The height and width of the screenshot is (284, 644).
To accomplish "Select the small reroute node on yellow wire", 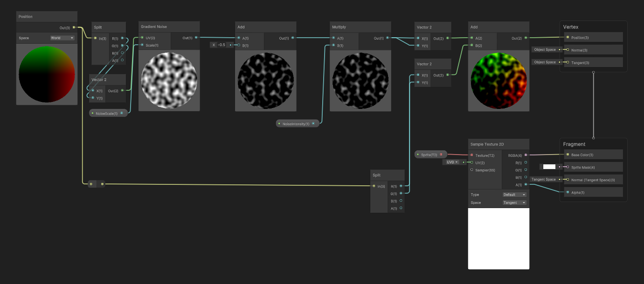I will 97,184.
